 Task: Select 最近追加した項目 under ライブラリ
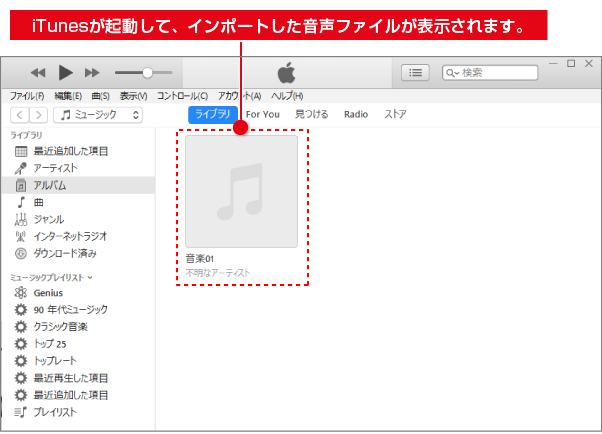click(x=71, y=151)
